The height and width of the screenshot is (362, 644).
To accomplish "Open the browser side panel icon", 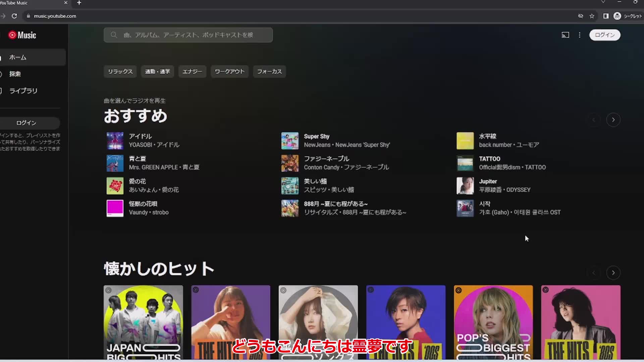I will tap(606, 16).
